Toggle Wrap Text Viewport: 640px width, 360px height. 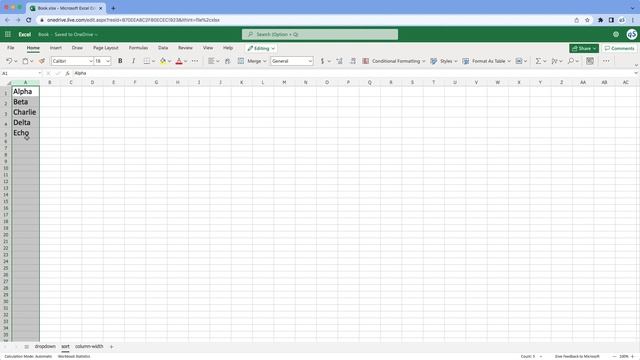[227, 61]
